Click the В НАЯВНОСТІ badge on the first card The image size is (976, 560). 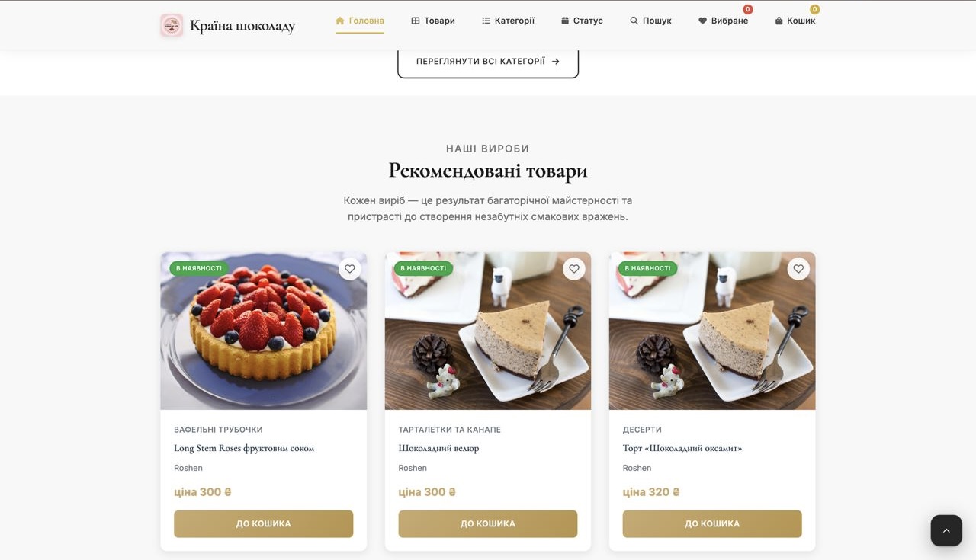[198, 268]
